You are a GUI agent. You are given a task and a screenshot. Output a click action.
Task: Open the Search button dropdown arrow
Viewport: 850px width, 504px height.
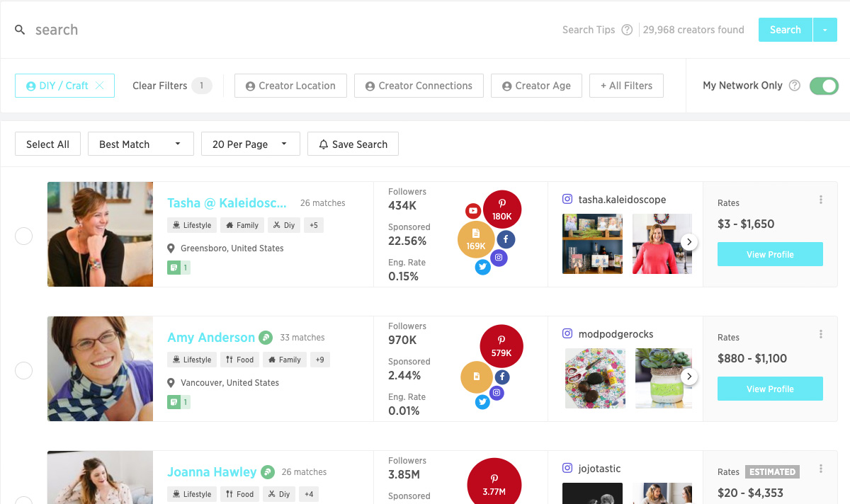coord(825,30)
